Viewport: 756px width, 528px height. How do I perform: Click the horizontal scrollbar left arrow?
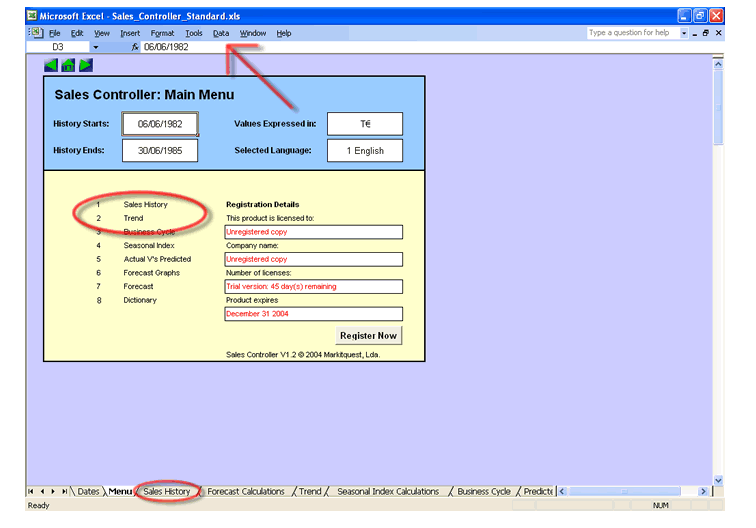(x=562, y=491)
